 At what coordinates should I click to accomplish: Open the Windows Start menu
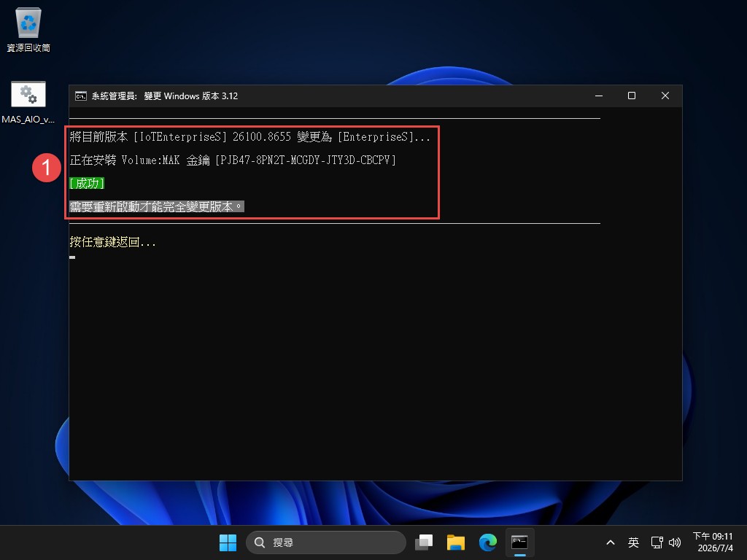[228, 542]
